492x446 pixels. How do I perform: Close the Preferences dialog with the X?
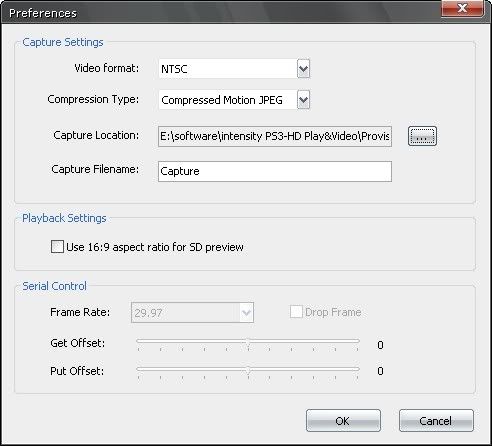point(462,8)
